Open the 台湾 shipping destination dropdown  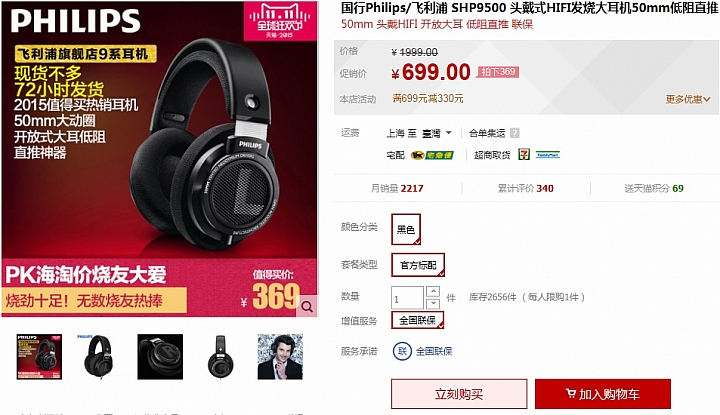pos(437,133)
